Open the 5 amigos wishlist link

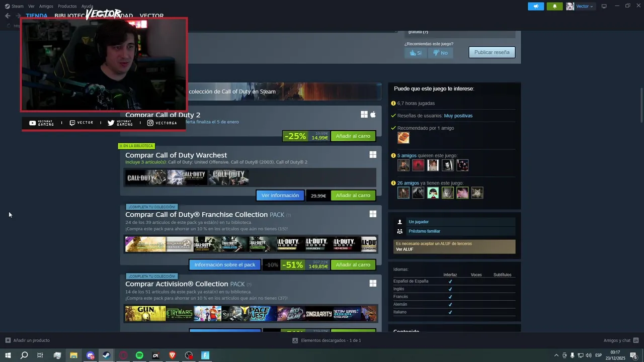[x=407, y=156]
